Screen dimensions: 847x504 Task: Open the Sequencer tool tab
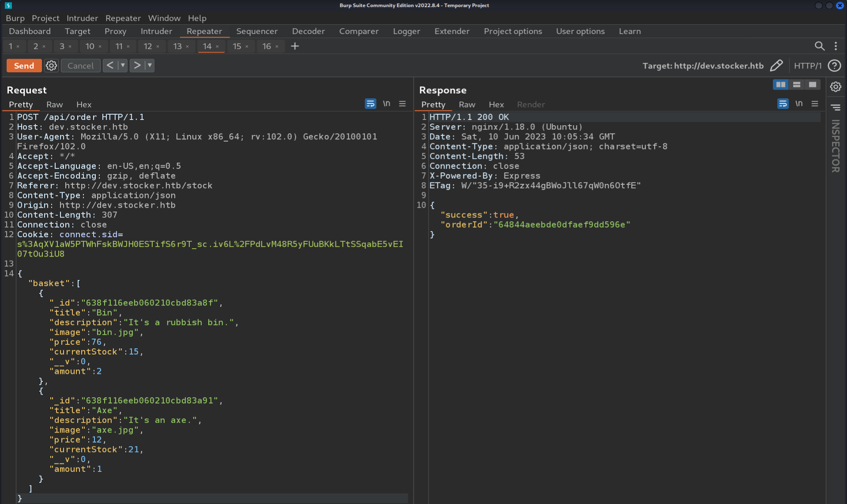(x=256, y=31)
